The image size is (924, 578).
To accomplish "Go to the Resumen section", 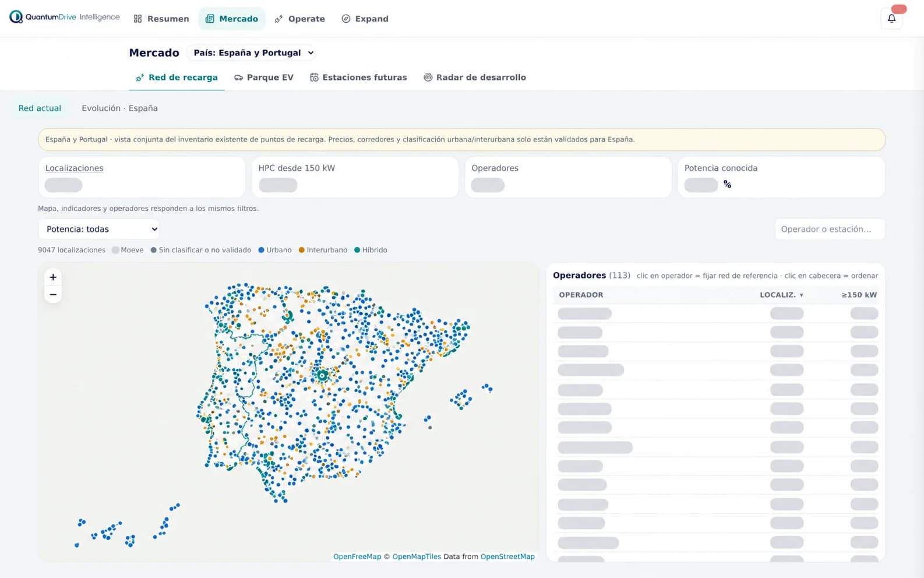I will [x=161, y=19].
